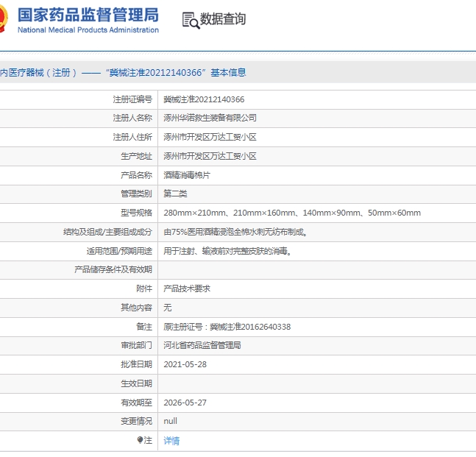Click the 数据查询 magnifier document icon

coord(191,21)
